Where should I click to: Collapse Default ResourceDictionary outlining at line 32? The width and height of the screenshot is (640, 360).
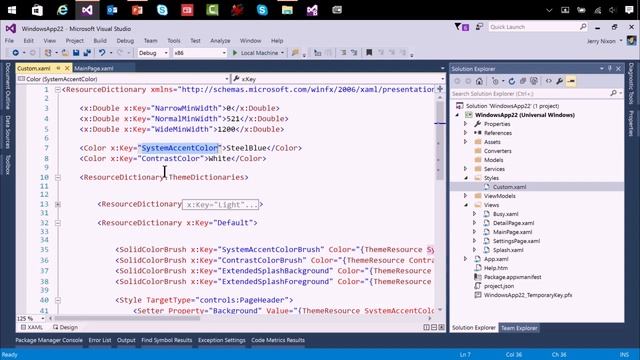[58, 223]
